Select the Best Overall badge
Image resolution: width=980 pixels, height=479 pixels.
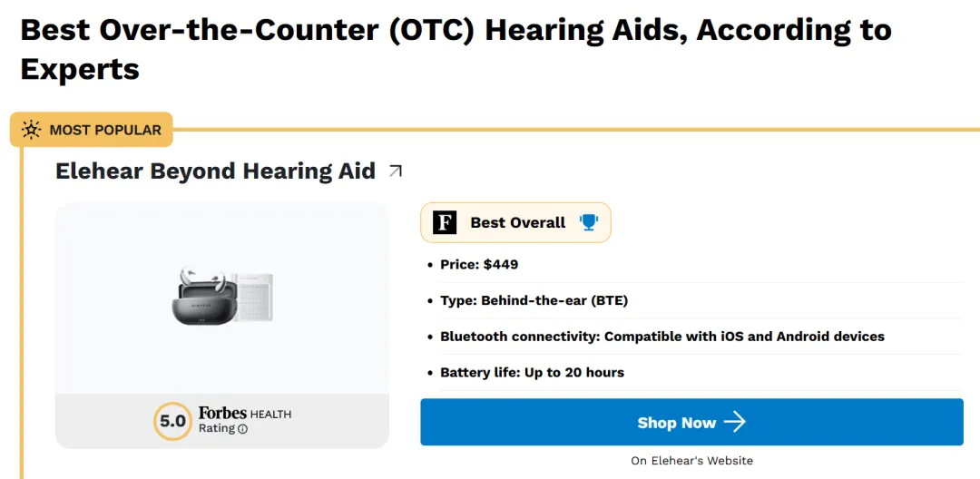pyautogui.click(x=515, y=222)
